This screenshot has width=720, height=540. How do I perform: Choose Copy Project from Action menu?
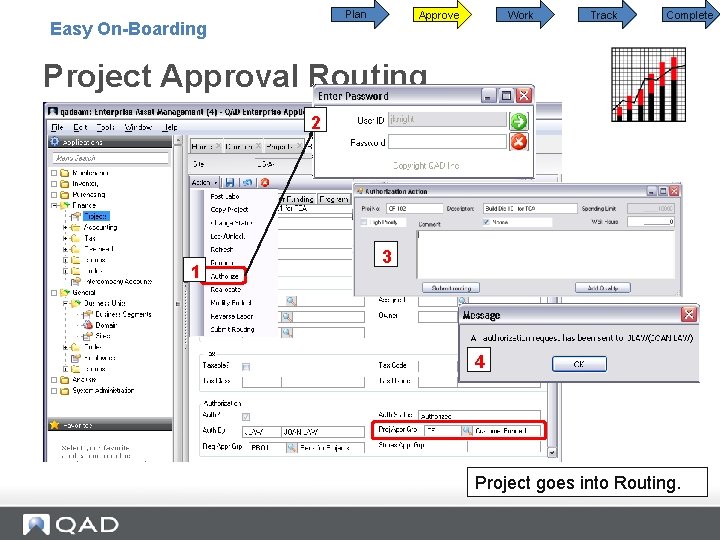229,209
